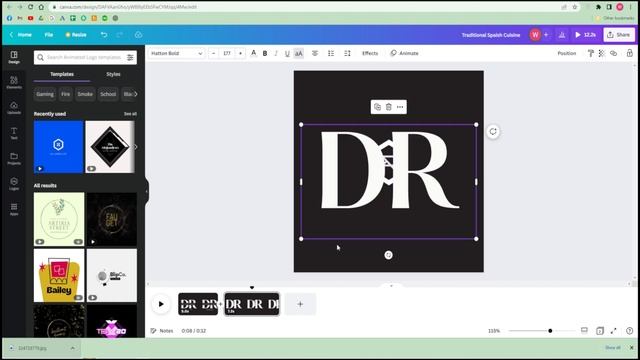Open the text color picker

coord(253,53)
